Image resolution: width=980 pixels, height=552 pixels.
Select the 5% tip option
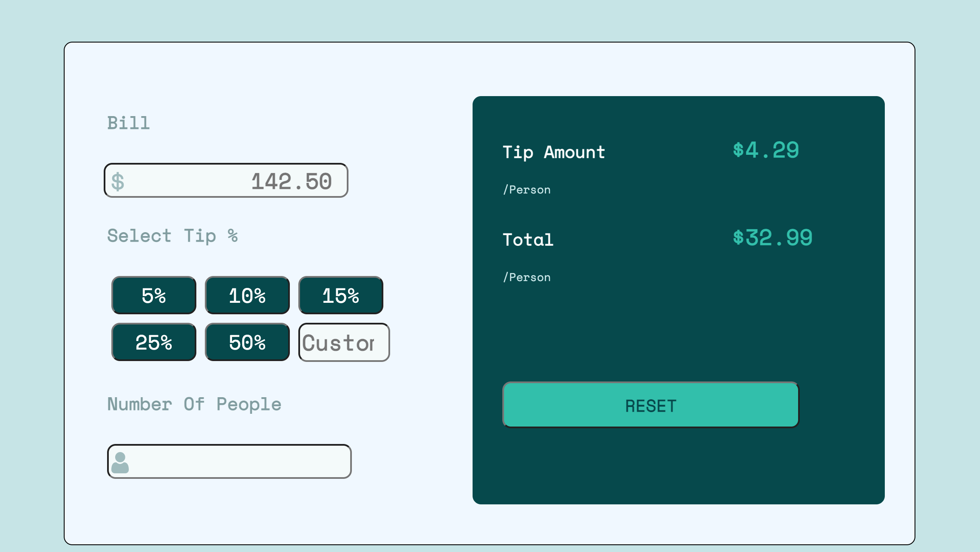pos(153,296)
